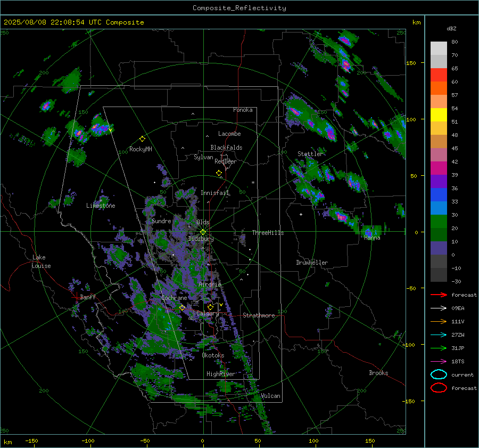Click the RedDeer city label
Screen dimensions: 479x448
coord(226,161)
